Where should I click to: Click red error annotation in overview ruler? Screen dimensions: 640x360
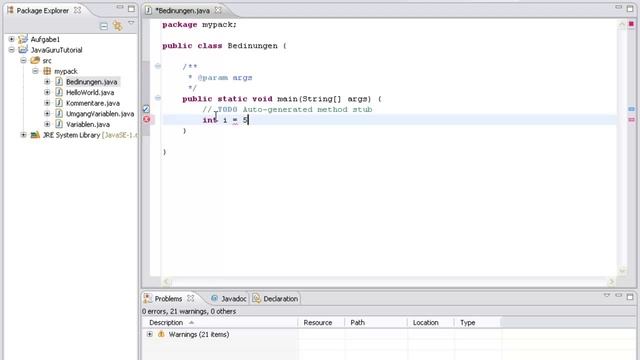631,120
